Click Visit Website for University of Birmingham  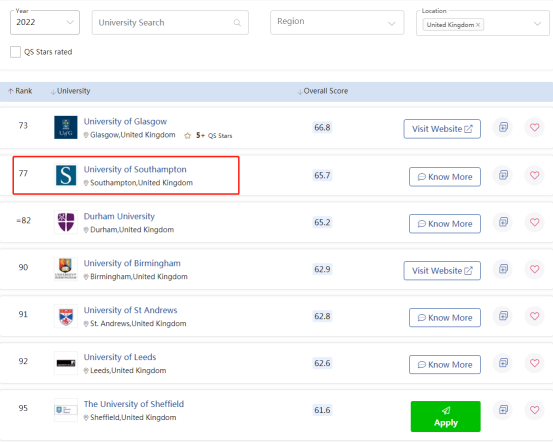pos(442,271)
